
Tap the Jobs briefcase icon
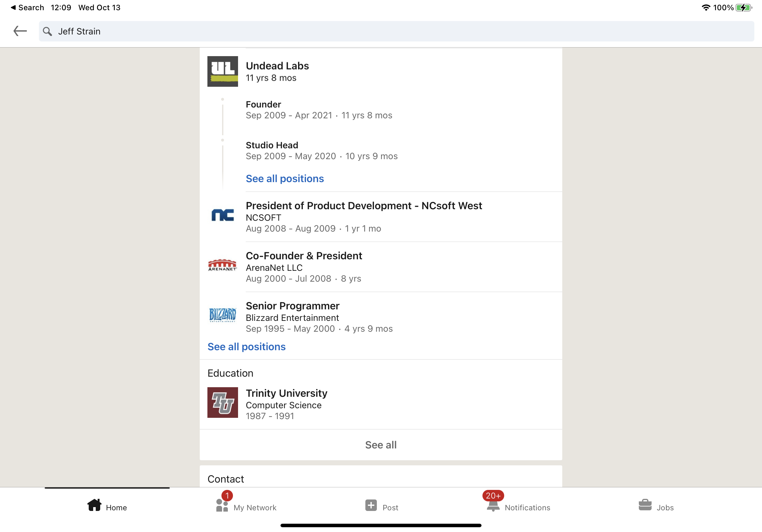pos(645,505)
